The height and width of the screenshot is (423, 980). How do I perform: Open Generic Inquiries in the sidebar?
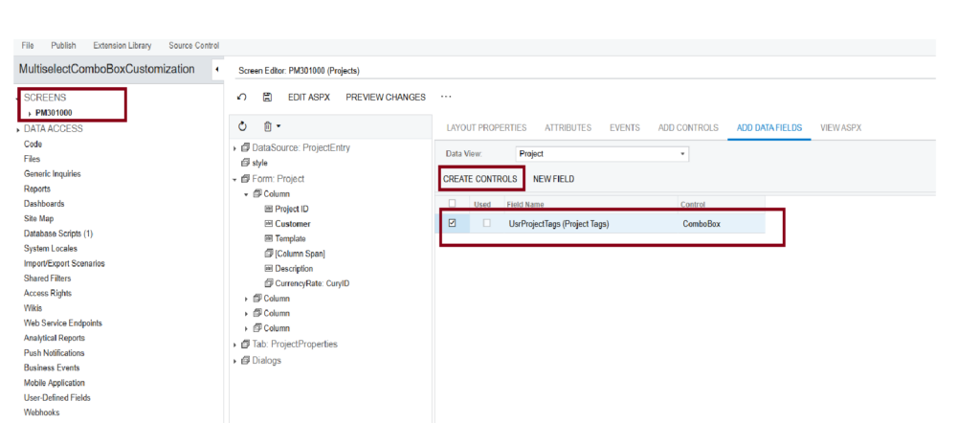[52, 174]
